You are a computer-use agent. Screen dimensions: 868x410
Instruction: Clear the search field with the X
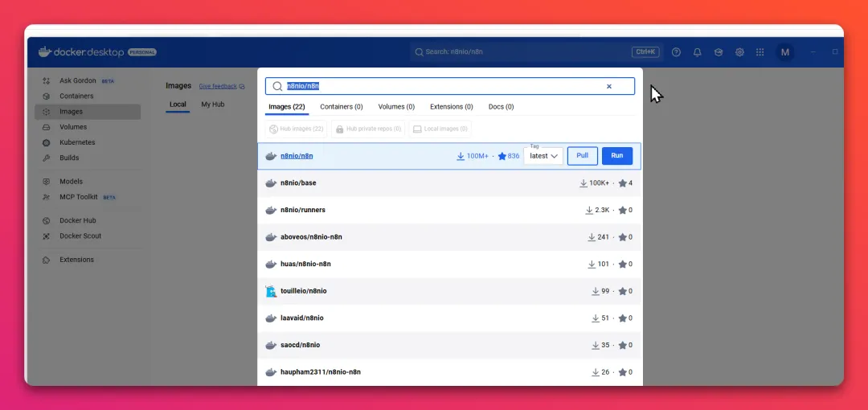point(609,87)
